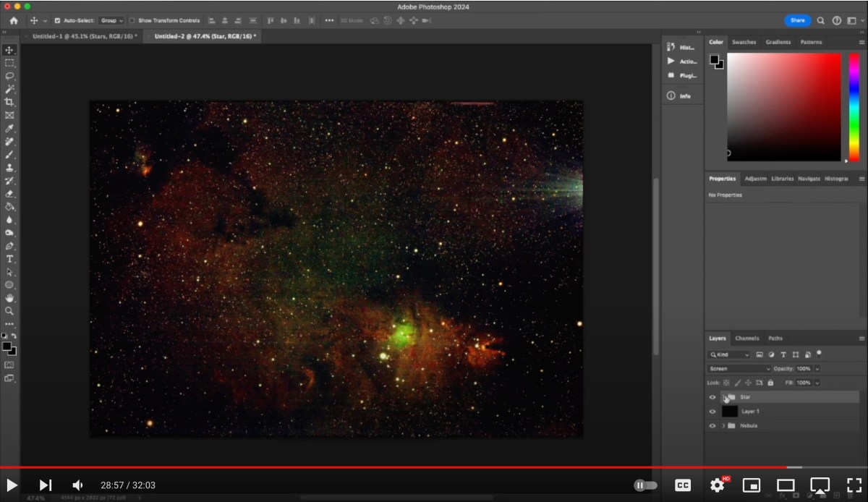Open the Gradients panel tab
The width and height of the screenshot is (868, 502).
778,42
